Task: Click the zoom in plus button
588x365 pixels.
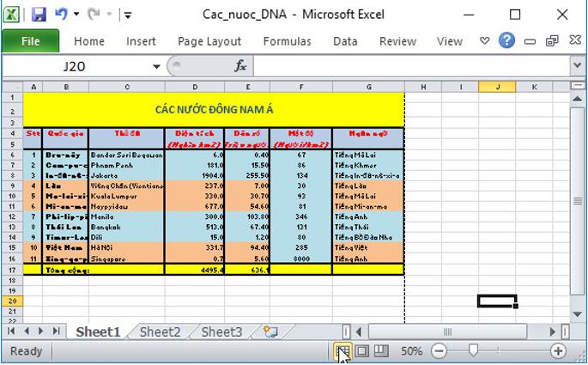Action: click(558, 351)
